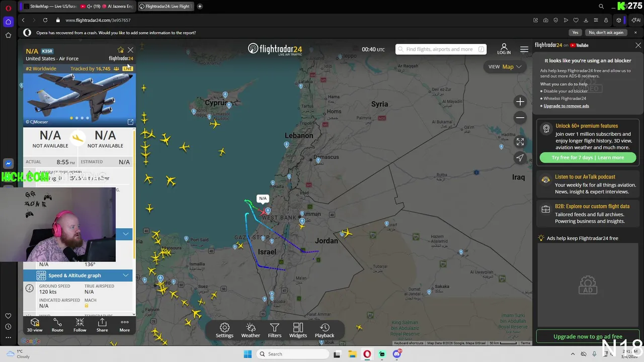Open the Opera menu logo
Image resolution: width=644 pixels, height=362 pixels.
8,8
